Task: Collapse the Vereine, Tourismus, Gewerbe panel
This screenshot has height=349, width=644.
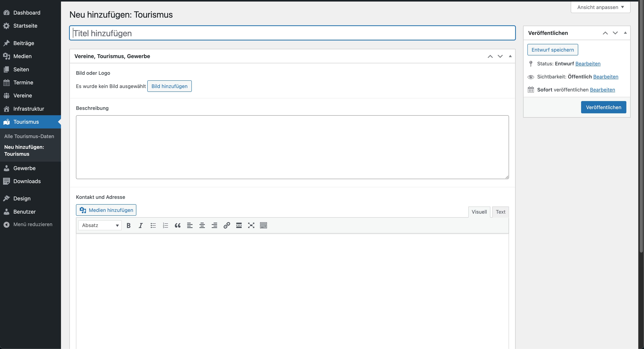Action: tap(510, 56)
